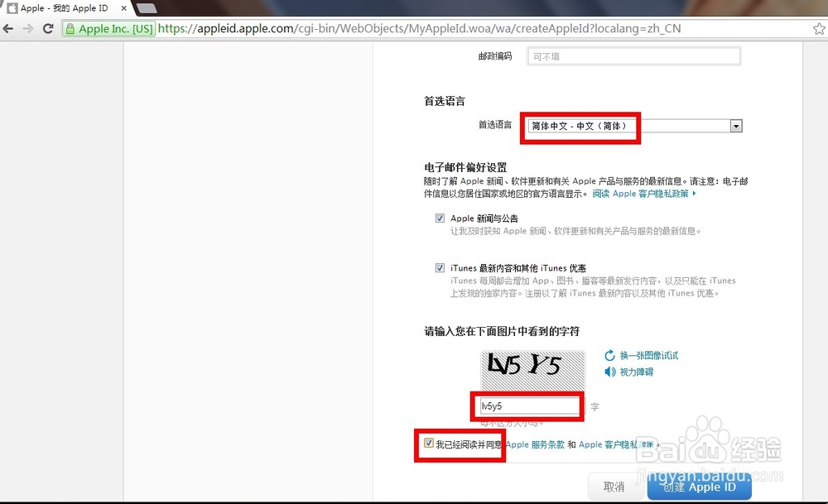Open a new browser tab
This screenshot has height=504, width=828.
145,8
